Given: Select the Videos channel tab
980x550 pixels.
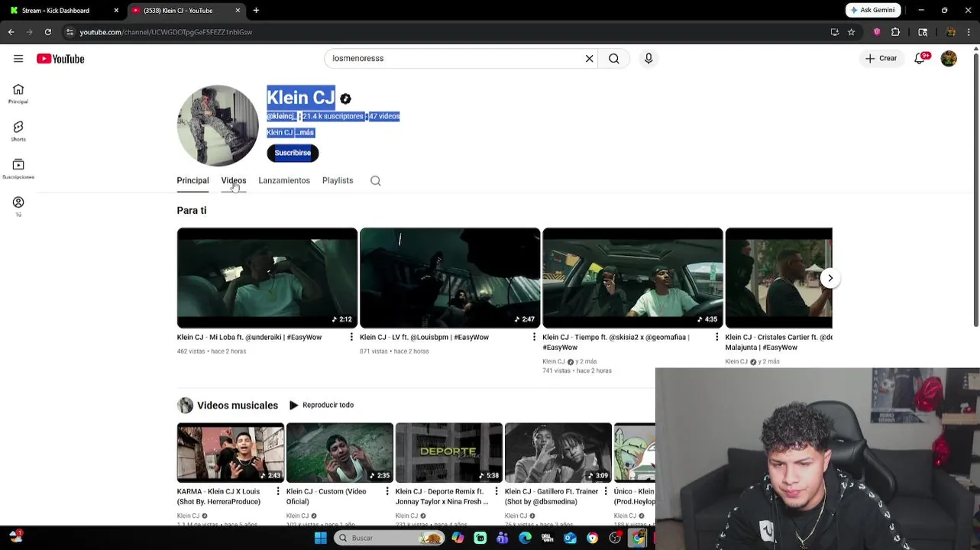Looking at the screenshot, I should [234, 181].
